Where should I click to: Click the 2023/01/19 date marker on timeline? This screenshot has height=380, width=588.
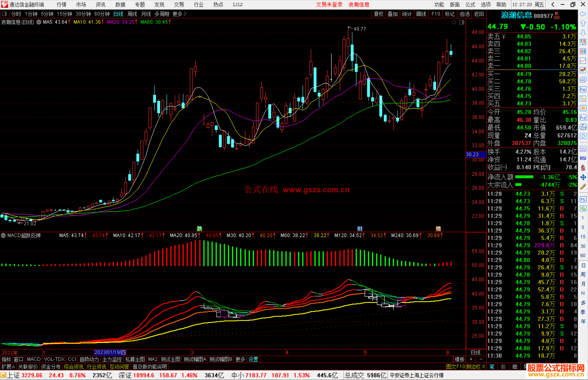tap(110, 352)
